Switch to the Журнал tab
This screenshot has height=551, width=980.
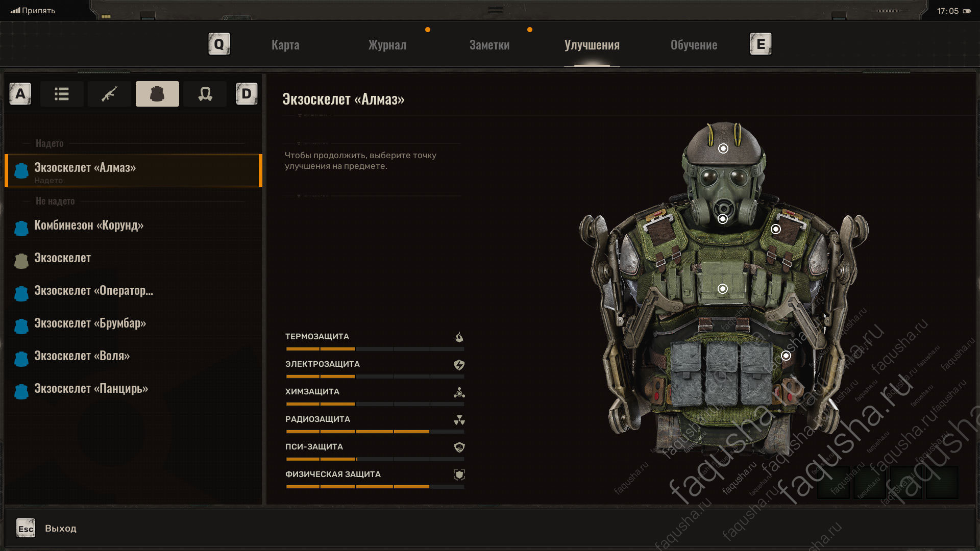387,45
